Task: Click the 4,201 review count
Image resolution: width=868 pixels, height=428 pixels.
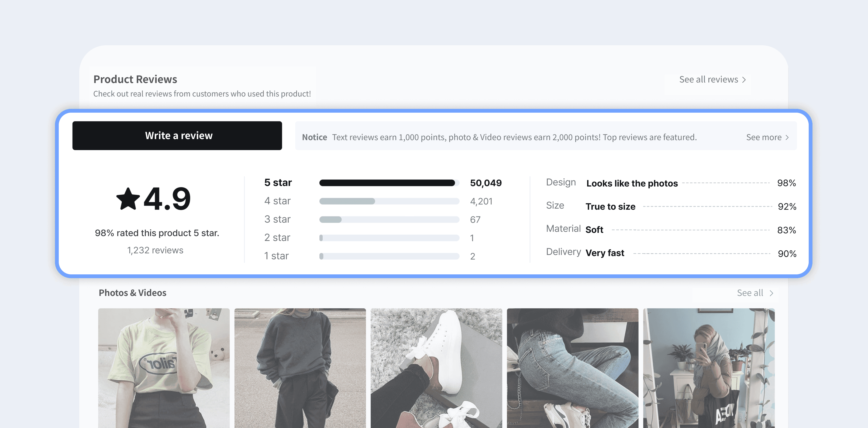Action: [481, 201]
